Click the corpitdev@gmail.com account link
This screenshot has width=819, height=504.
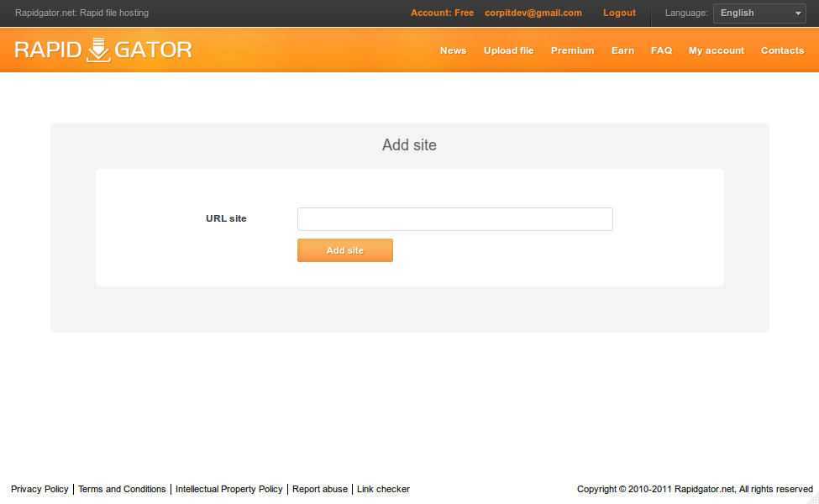[533, 13]
